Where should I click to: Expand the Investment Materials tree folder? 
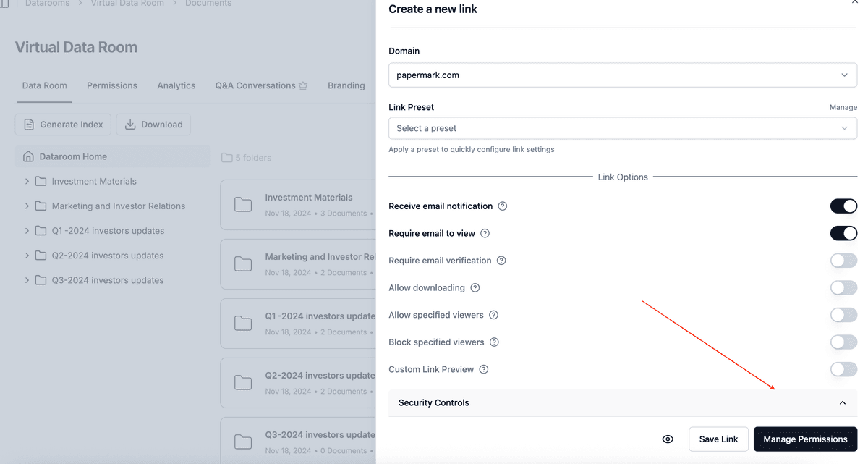point(27,182)
